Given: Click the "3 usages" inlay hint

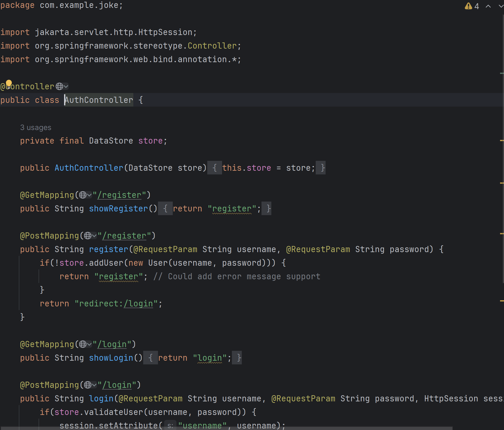Looking at the screenshot, I should (x=36, y=127).
